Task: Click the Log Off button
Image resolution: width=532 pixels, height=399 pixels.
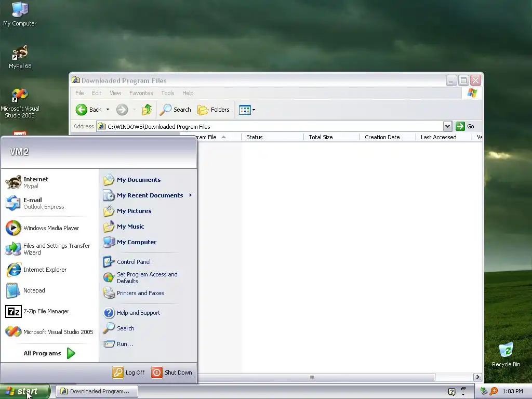Action: pyautogui.click(x=129, y=373)
